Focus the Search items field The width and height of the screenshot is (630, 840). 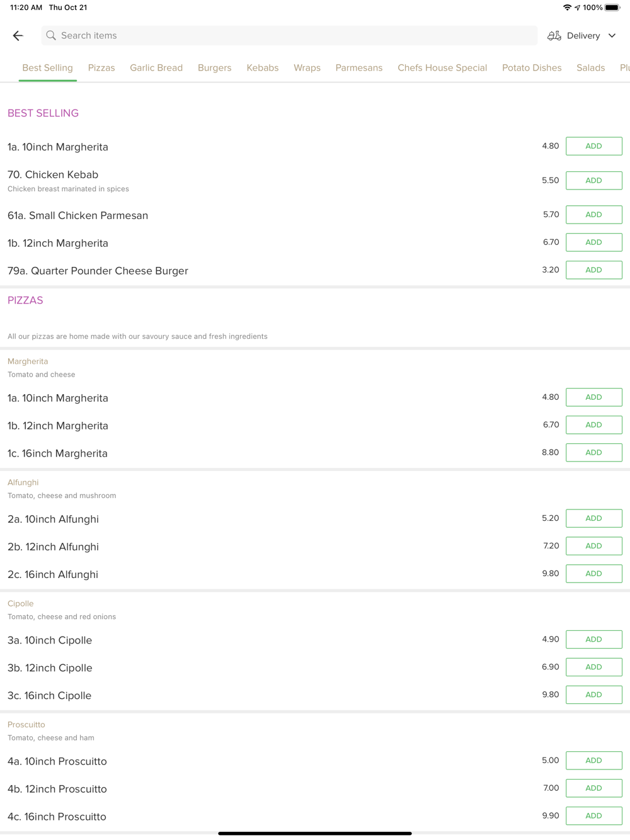(x=290, y=36)
